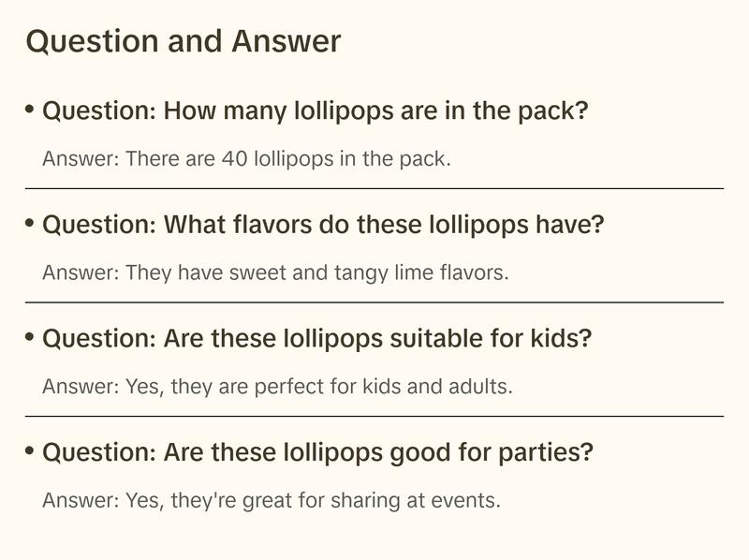Click the word "adults" in the third answer

pyautogui.click(x=481, y=386)
